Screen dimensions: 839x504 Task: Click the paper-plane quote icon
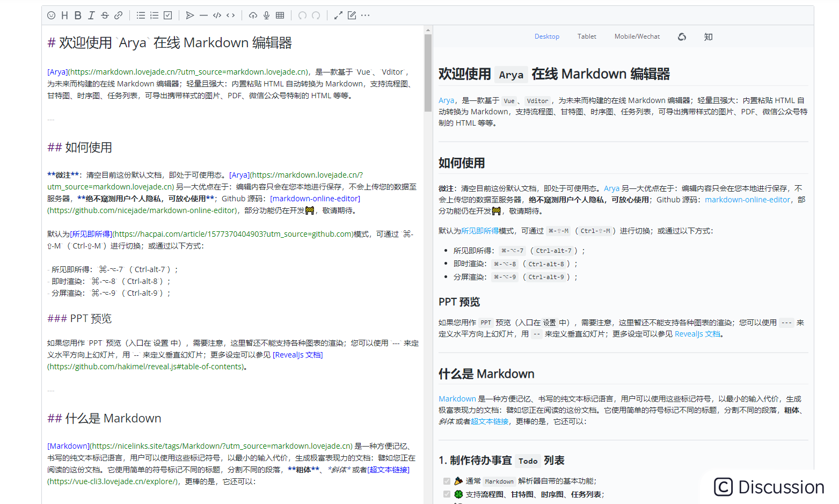pos(190,16)
